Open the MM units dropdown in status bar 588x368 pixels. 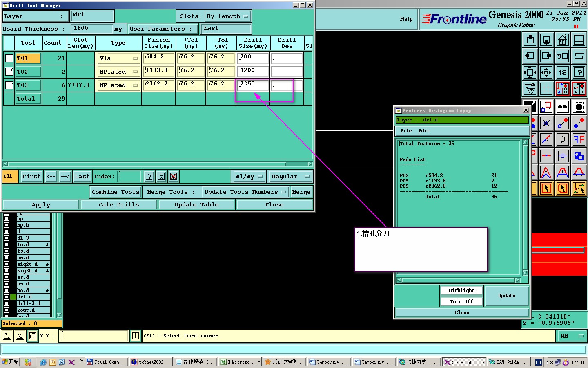572,336
